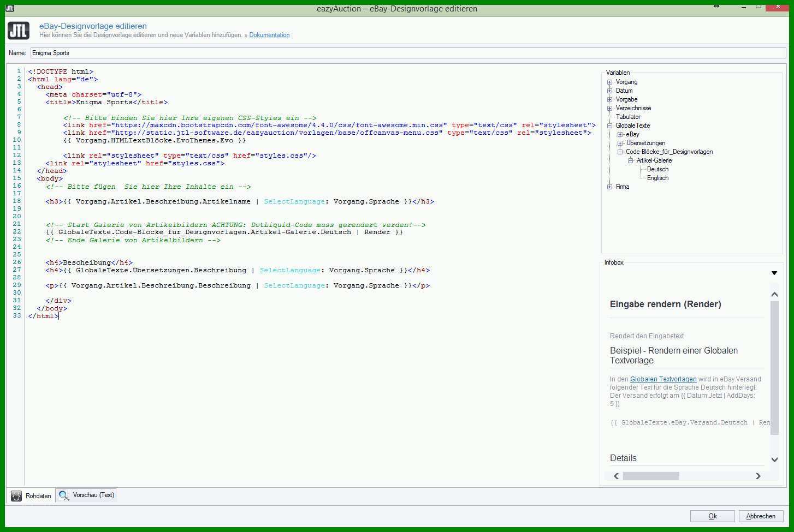The height and width of the screenshot is (532, 794).
Task: Click Infobox vertical scroll up arrow
Action: coord(774,294)
